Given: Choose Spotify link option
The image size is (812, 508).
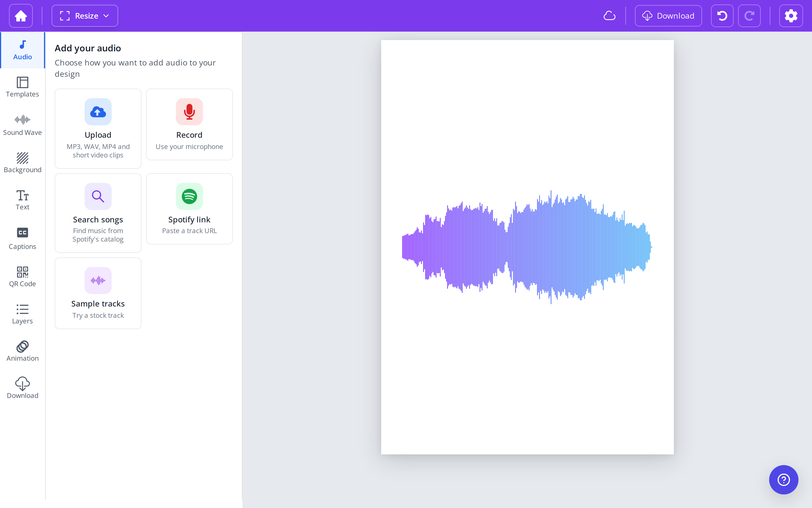Looking at the screenshot, I should tap(189, 209).
